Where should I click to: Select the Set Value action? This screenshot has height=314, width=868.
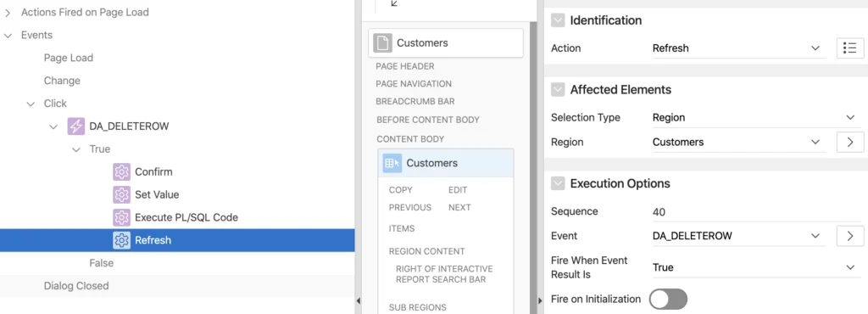[157, 194]
